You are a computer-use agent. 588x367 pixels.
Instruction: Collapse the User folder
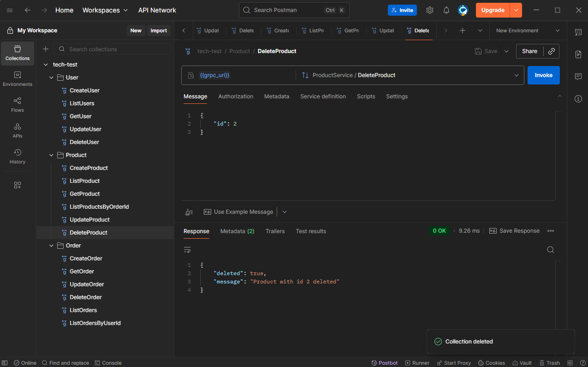coord(52,78)
